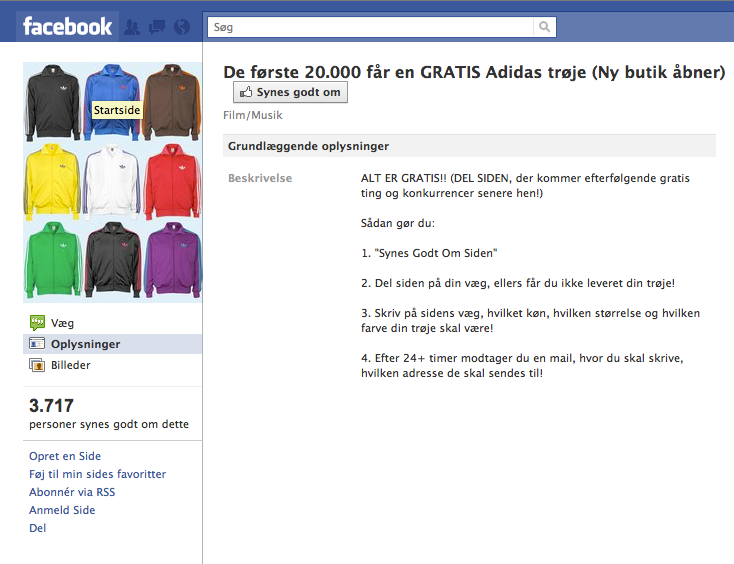This screenshot has width=734, height=564.
Task: Click the yellow Adidas jacket picture
Action: pos(52,182)
